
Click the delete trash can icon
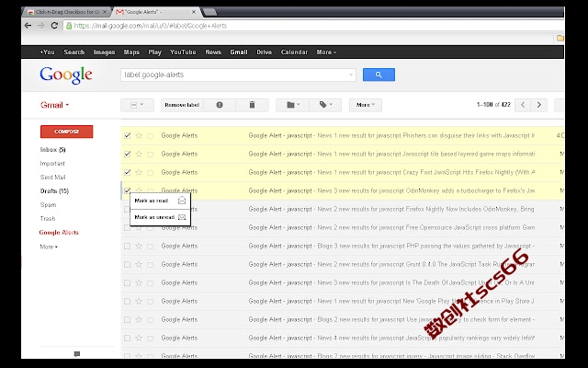(253, 105)
